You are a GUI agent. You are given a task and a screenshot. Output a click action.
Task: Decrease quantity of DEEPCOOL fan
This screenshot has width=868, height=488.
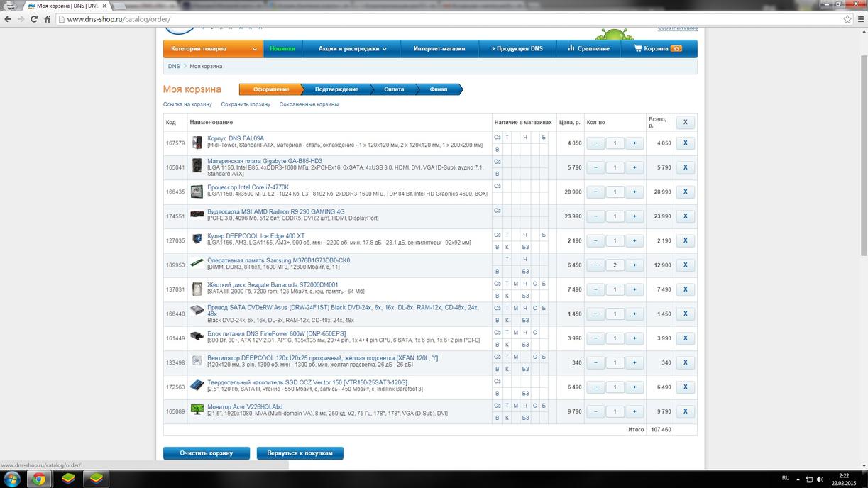[595, 362]
